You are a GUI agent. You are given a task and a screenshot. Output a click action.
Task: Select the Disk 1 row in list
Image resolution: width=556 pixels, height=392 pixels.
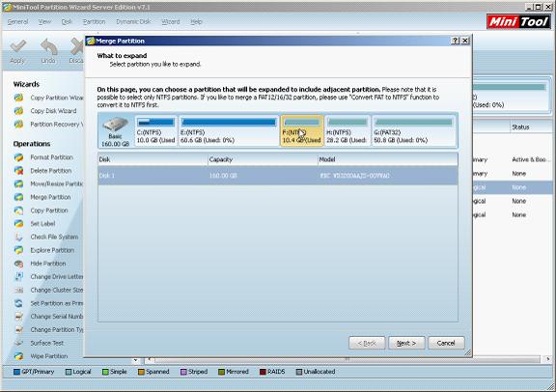click(x=278, y=176)
